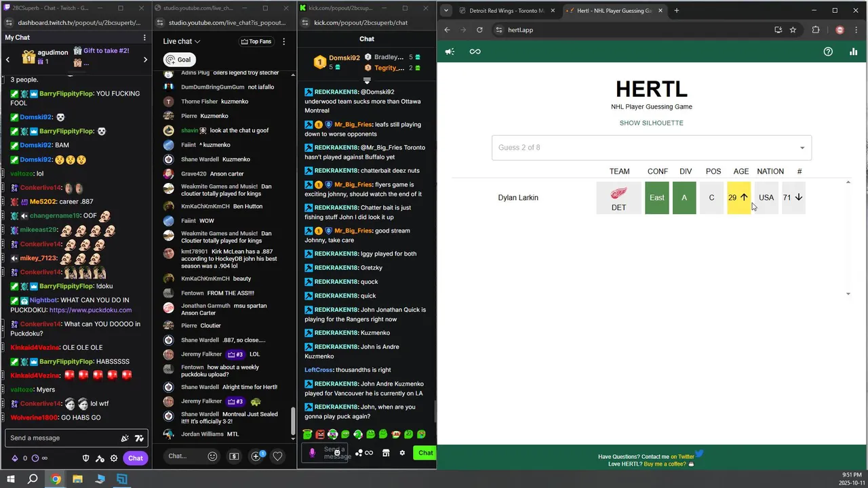Click the Dylan Larkin guess name
The image size is (868, 488).
click(x=518, y=198)
